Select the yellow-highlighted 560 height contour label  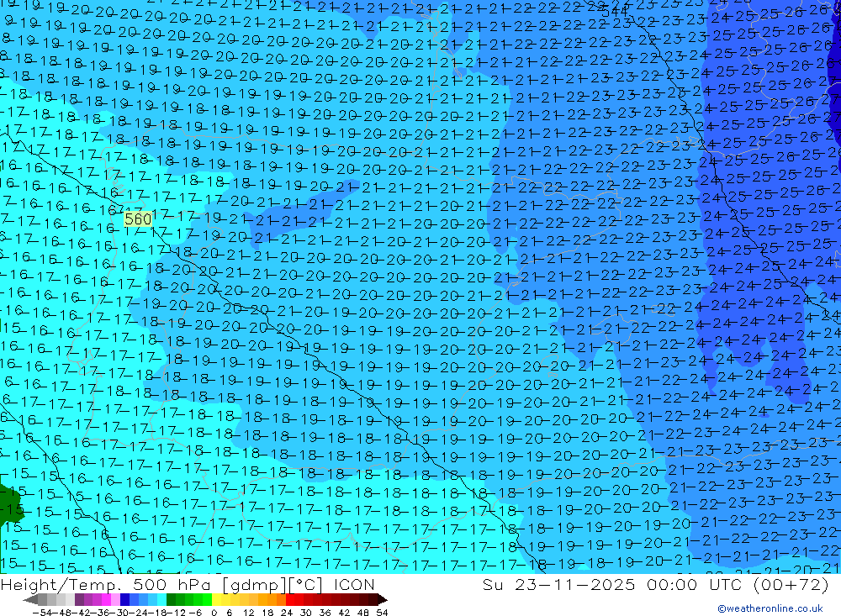[x=138, y=219]
